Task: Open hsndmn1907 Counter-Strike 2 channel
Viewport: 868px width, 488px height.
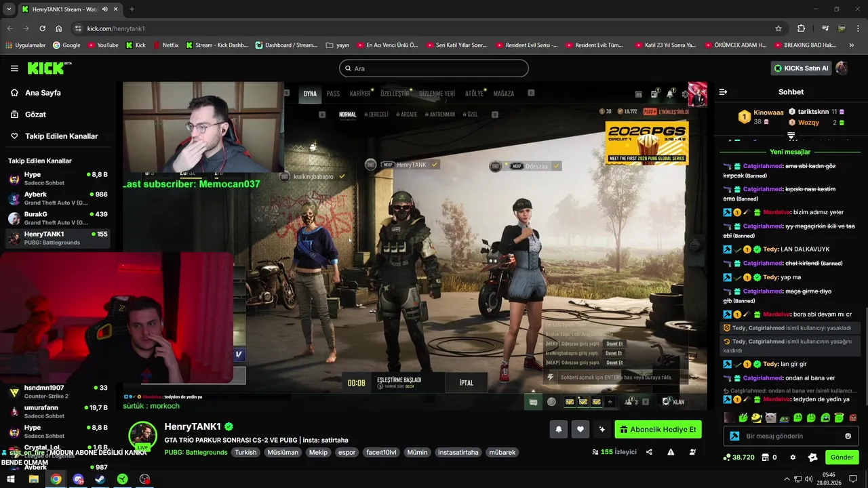Action: click(58, 392)
